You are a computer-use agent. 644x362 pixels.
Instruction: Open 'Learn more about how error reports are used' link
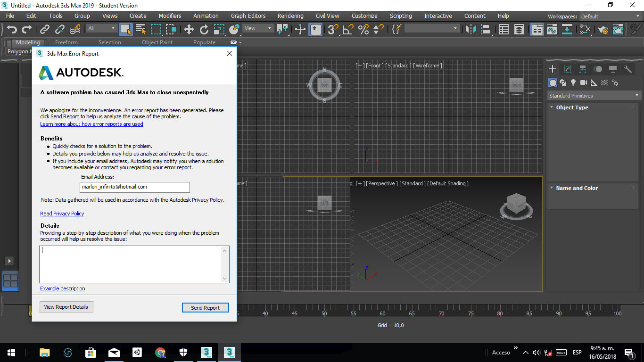(x=91, y=124)
